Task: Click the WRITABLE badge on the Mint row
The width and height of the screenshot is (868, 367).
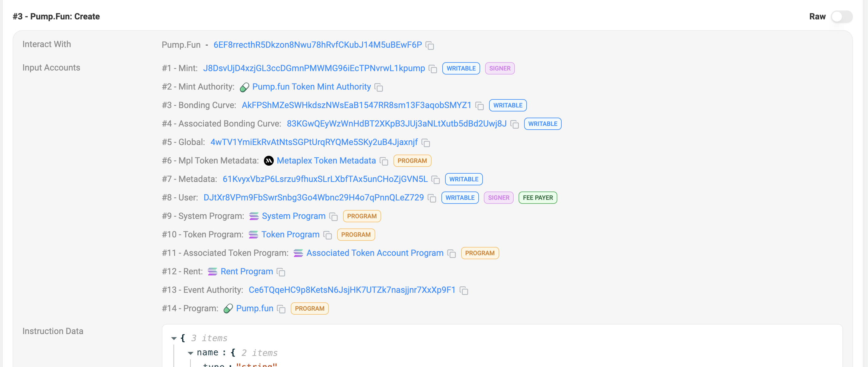Action: coord(461,68)
